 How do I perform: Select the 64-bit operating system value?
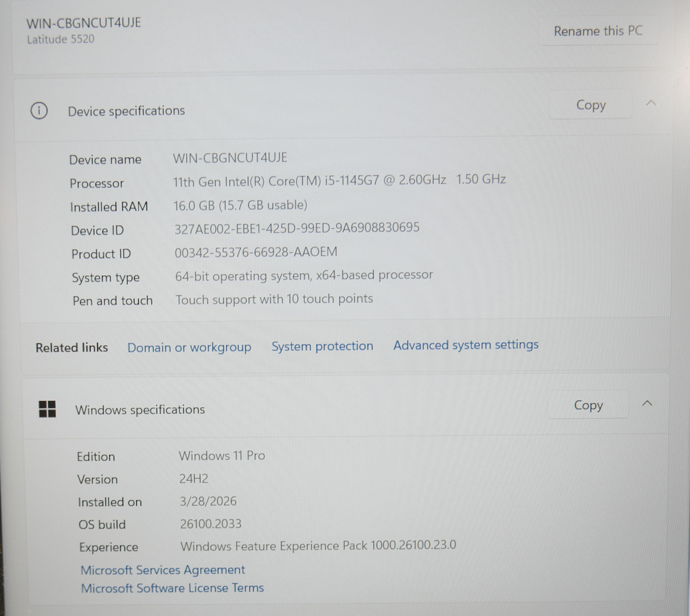[304, 276]
